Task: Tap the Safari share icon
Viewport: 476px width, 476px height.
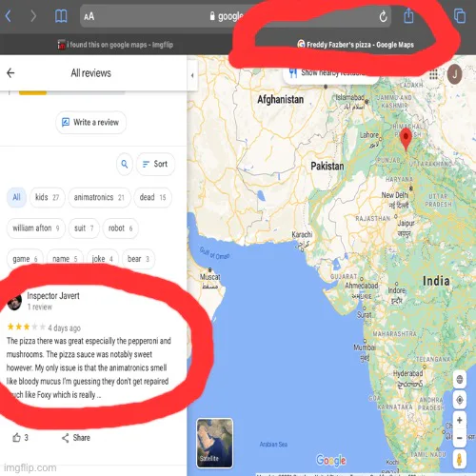Action: 408,15
